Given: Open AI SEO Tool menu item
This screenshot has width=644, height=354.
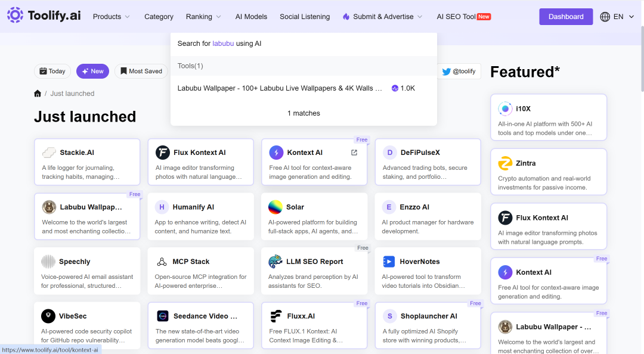Looking at the screenshot, I should click(x=456, y=17).
